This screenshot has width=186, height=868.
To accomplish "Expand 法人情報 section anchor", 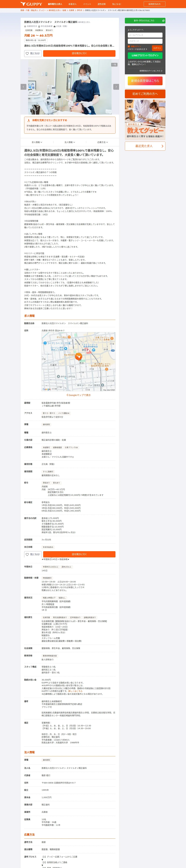I will point(70,142).
